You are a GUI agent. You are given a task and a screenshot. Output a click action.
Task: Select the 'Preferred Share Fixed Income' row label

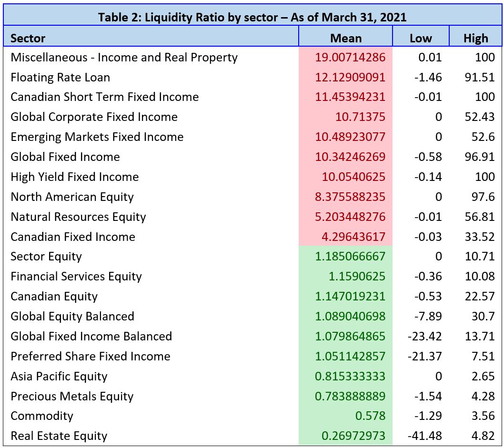coord(91,357)
